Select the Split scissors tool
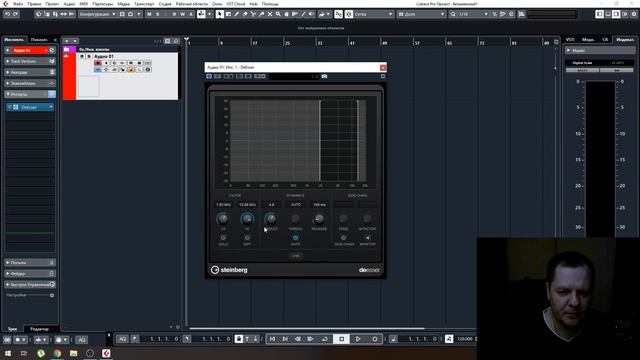 pyautogui.click(x=253, y=14)
